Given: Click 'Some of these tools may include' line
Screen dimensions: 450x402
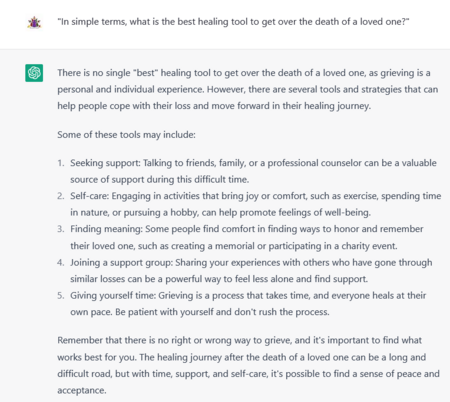Looking at the screenshot, I should [126, 135].
